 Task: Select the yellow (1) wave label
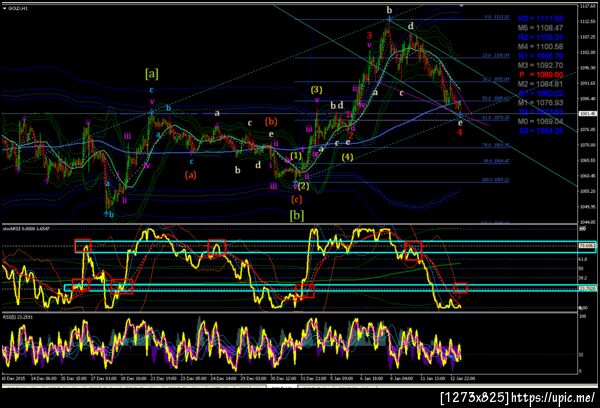click(x=296, y=156)
